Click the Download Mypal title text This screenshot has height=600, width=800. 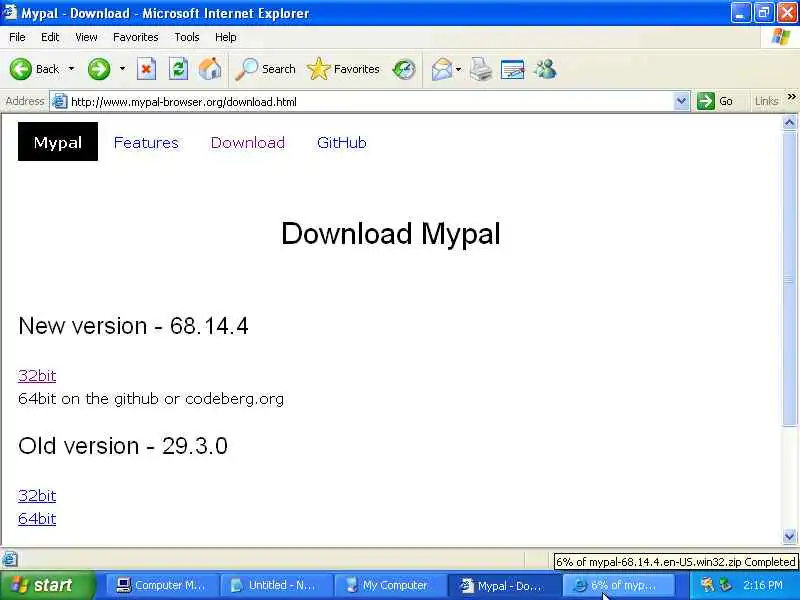coord(391,234)
